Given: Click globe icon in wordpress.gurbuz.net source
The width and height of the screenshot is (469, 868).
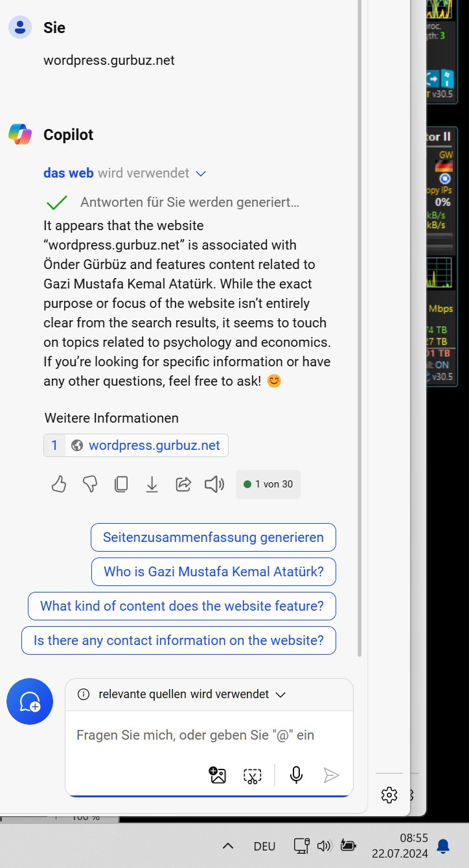Looking at the screenshot, I should click(x=77, y=445).
